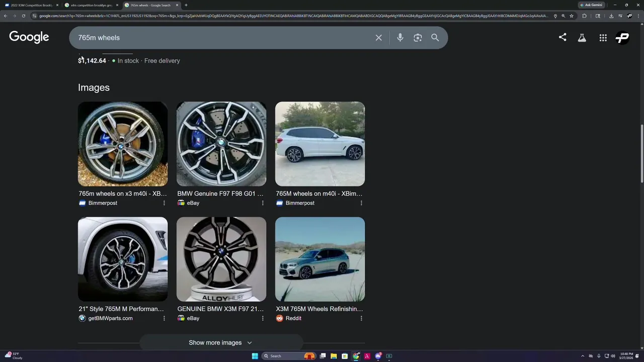Viewport: 644px width, 362px height.
Task: Open GENUINE BMW X3M F97 21 link
Action: coord(220,309)
